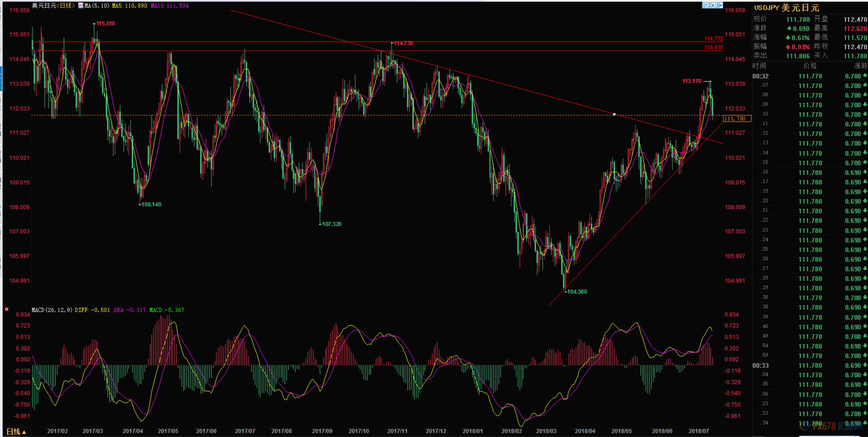Open MACD(26,12,9) indicator parameters
Screen dimensions: 868x437
[52, 310]
